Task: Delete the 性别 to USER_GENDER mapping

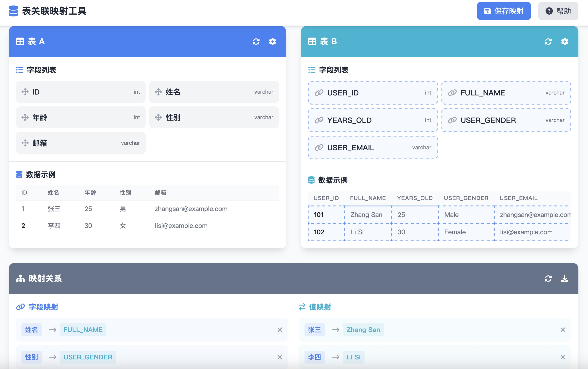Action: (x=280, y=357)
